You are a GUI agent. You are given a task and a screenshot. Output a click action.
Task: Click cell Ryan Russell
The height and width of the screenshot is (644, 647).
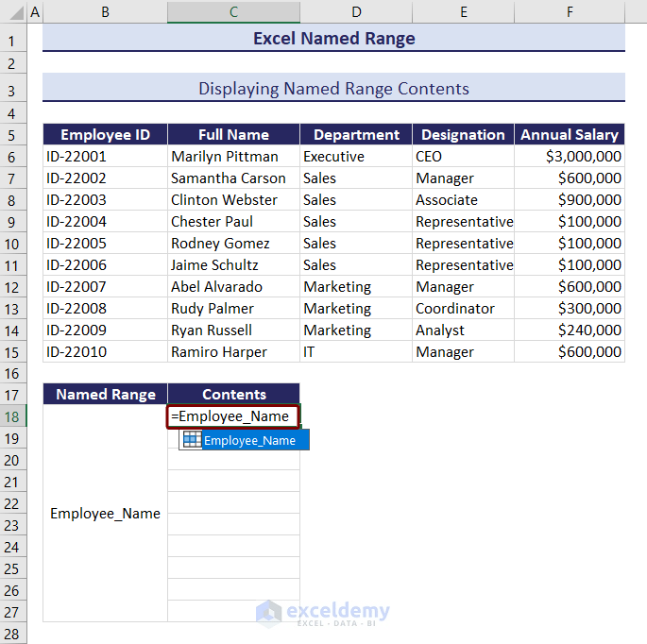point(233,330)
